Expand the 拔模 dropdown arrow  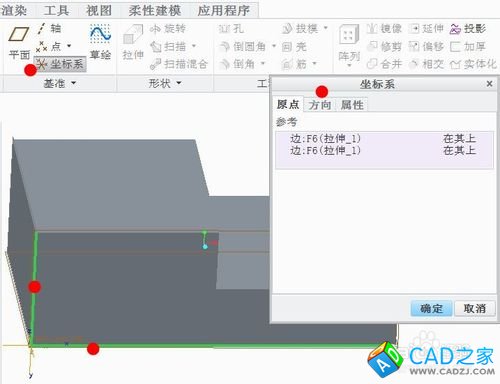[x=326, y=28]
